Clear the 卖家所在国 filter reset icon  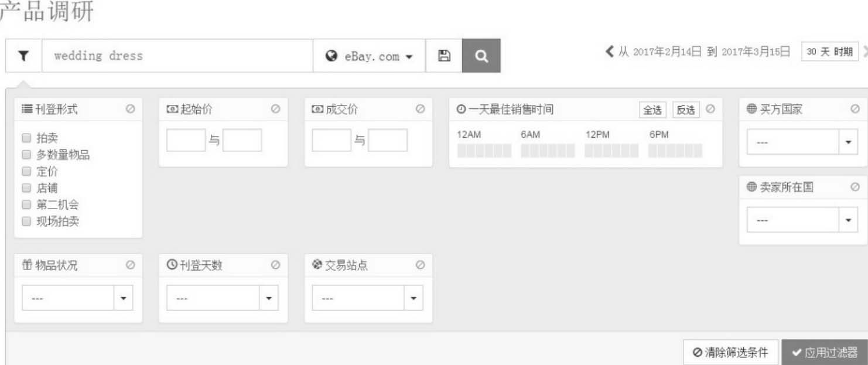click(855, 187)
